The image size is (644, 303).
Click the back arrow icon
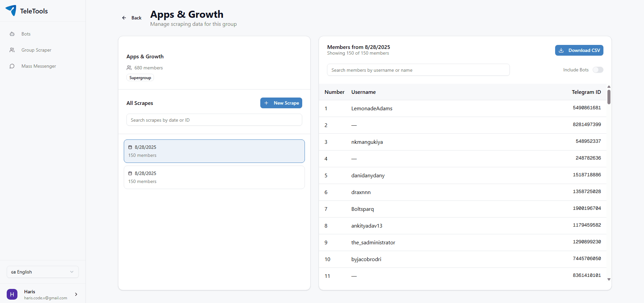pos(124,18)
